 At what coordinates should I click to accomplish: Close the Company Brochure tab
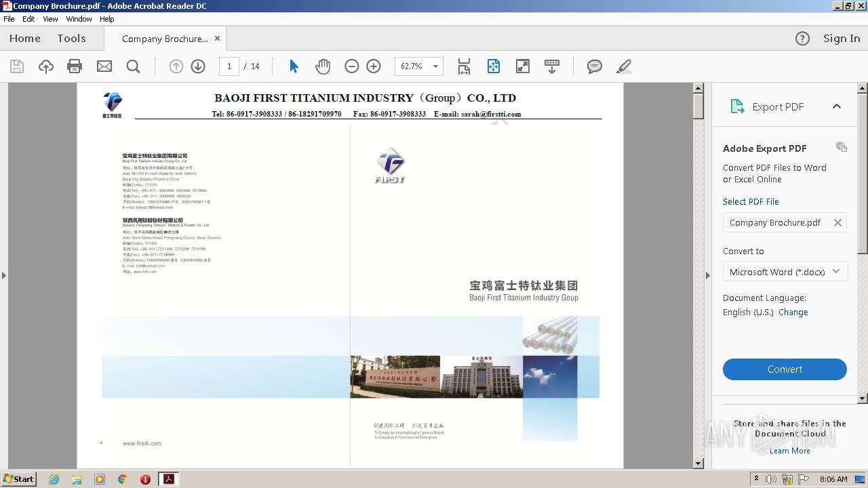pyautogui.click(x=217, y=39)
